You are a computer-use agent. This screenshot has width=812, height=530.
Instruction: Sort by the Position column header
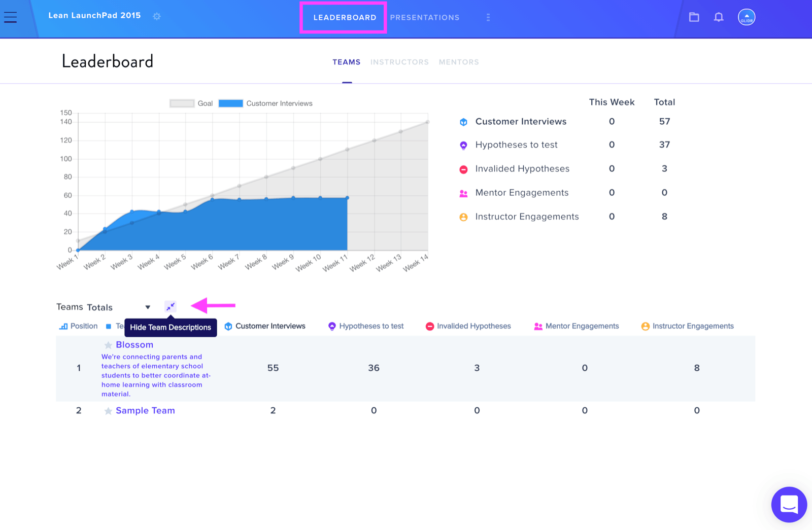(78, 326)
